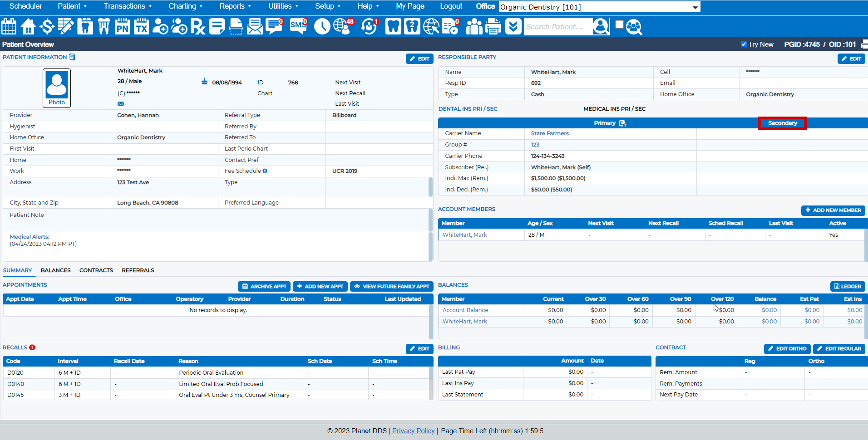Expand the Setup menu
Viewport: 868px width, 440px height.
(x=328, y=6)
